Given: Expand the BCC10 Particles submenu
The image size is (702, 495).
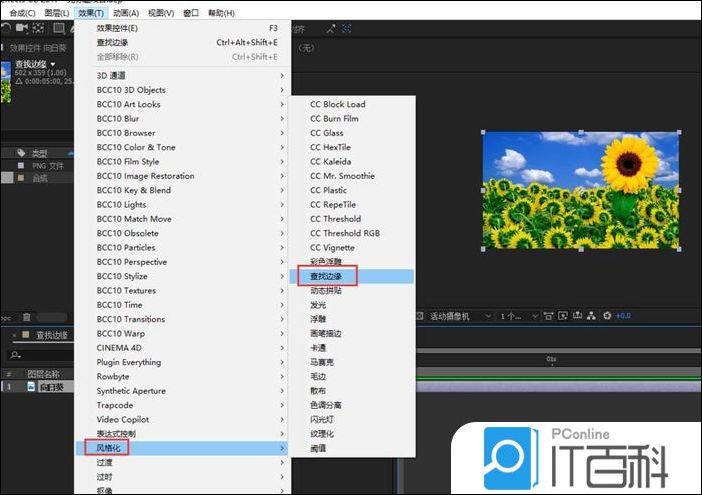Looking at the screenshot, I should point(183,248).
